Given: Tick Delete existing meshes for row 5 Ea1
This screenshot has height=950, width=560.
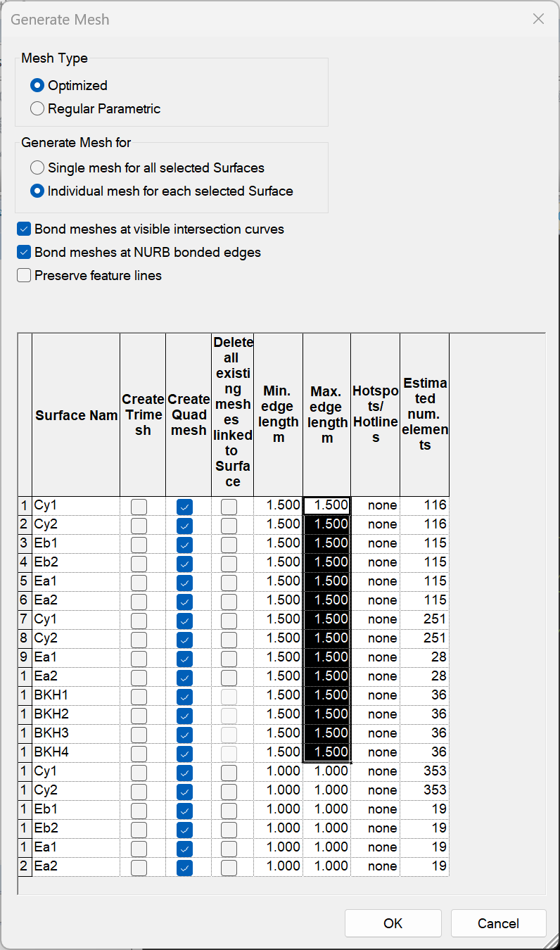Looking at the screenshot, I should coord(229,582).
